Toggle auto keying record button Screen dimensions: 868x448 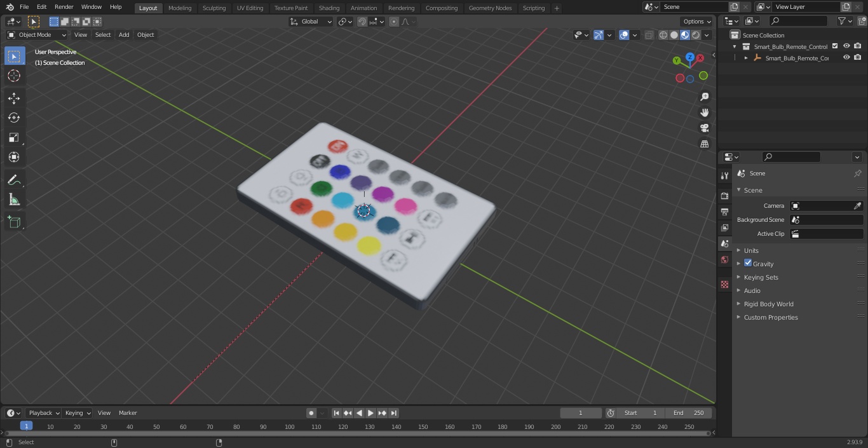311,413
